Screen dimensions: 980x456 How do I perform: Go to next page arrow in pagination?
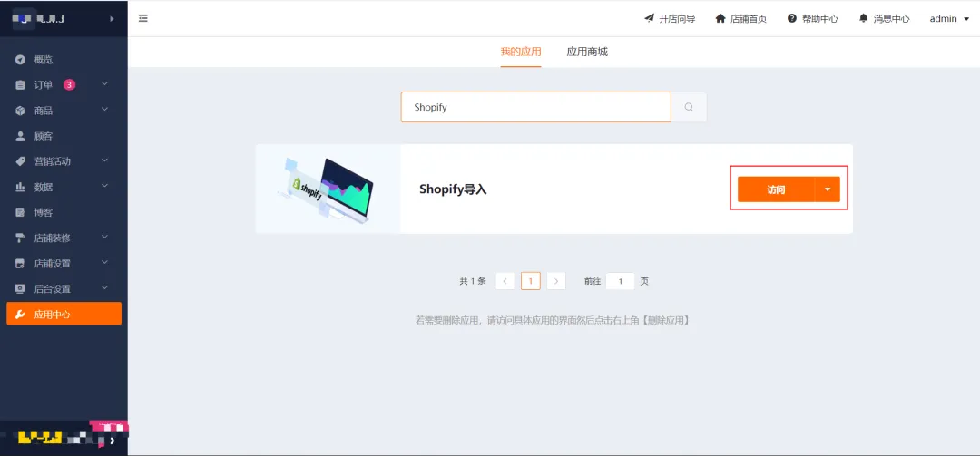(556, 281)
